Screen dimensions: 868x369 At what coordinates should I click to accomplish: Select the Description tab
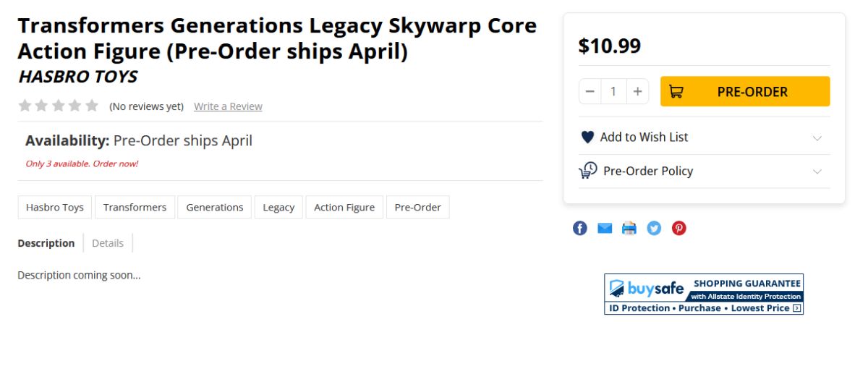pos(46,243)
